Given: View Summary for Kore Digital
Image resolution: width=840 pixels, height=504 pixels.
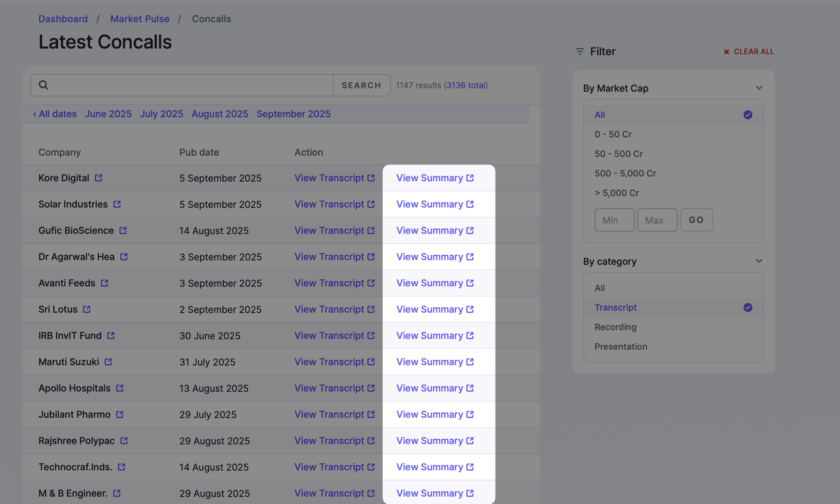Looking at the screenshot, I should 435,178.
